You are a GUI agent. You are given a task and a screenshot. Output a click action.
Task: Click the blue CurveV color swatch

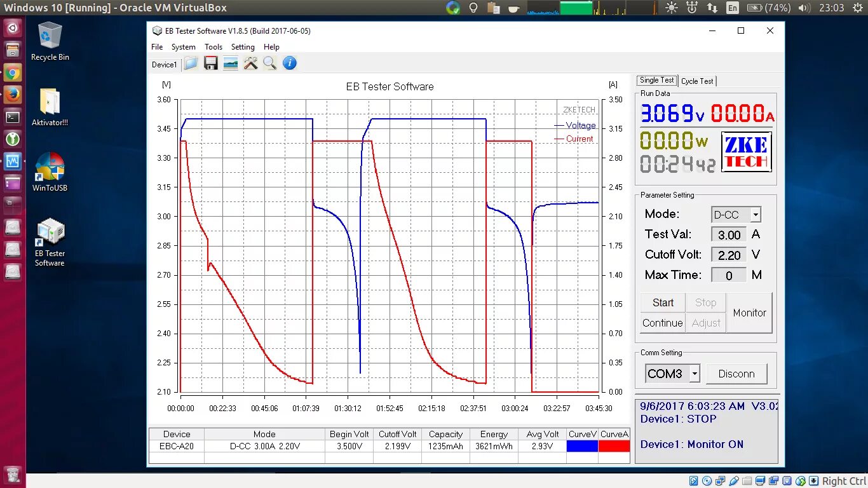tap(582, 446)
